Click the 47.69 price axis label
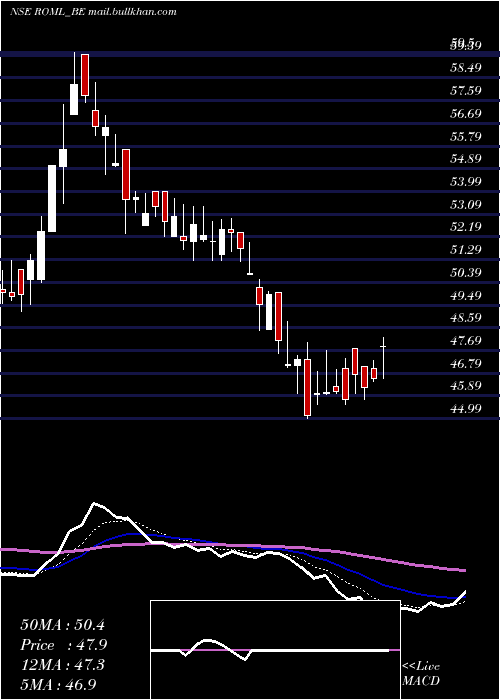The width and height of the screenshot is (500, 700). pos(466,341)
